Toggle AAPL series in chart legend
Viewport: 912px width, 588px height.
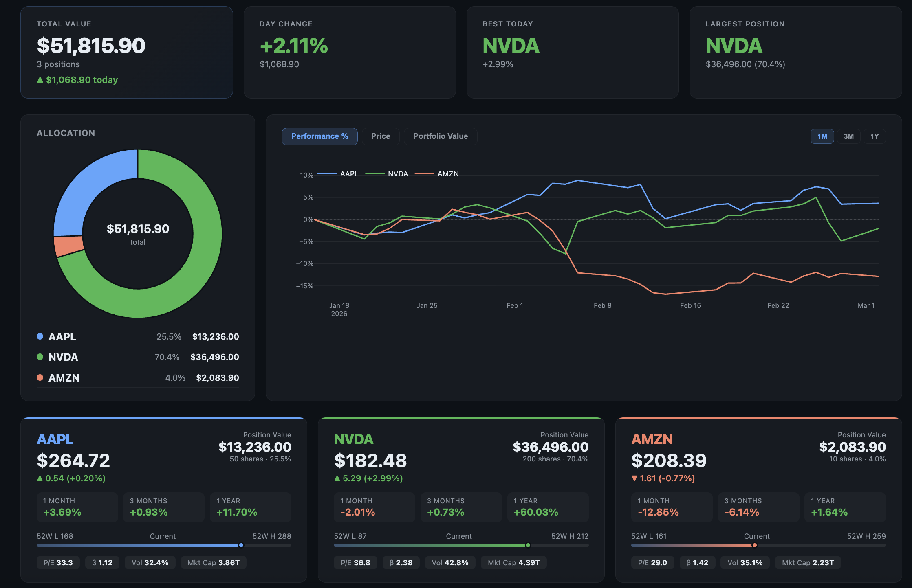coord(338,174)
